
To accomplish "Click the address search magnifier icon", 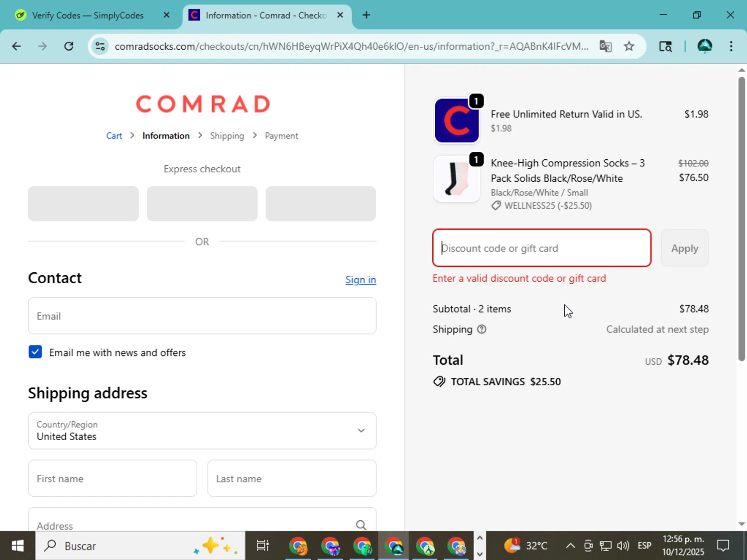I will pos(361,525).
